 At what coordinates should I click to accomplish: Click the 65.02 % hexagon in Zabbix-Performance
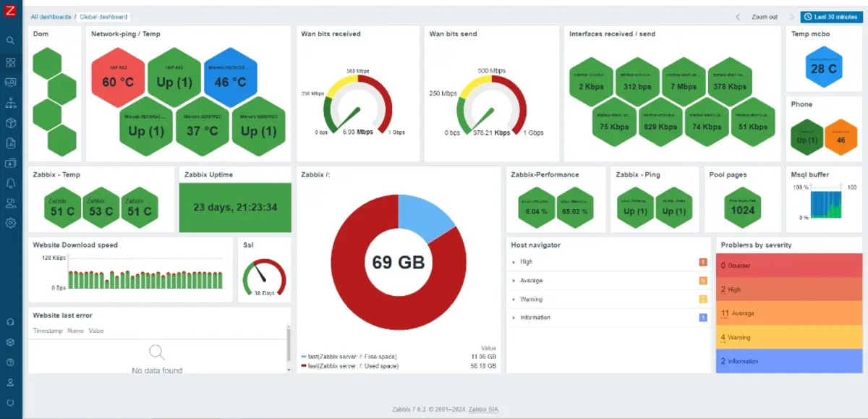coord(575,208)
